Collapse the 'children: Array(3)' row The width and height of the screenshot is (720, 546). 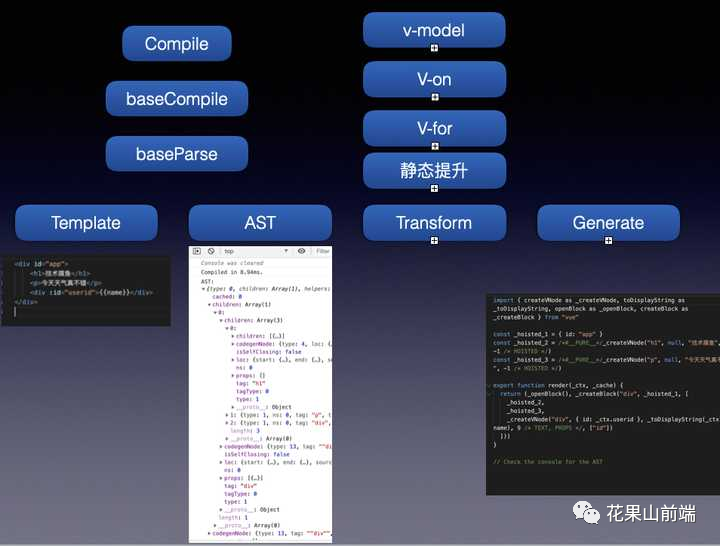tap(221, 320)
